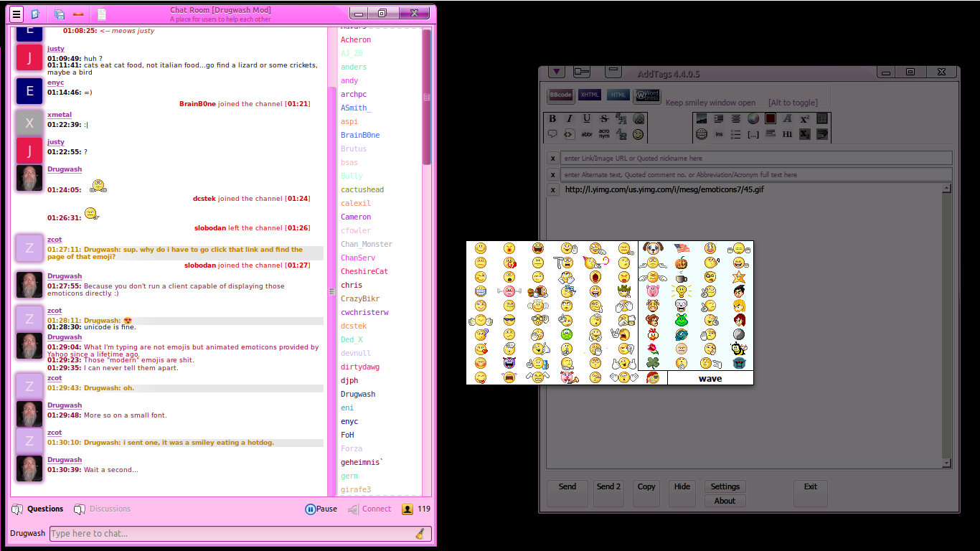Apply italic tag in AddTags
The image size is (980, 551).
tap(570, 118)
